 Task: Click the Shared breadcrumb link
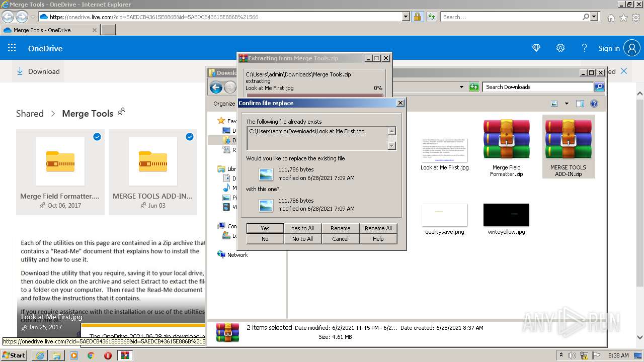[30, 114]
